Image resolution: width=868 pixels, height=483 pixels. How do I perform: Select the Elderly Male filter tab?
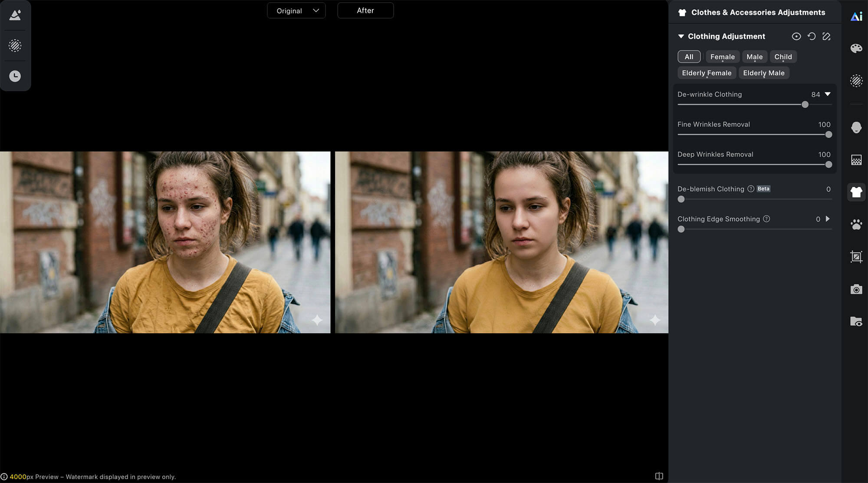point(763,73)
